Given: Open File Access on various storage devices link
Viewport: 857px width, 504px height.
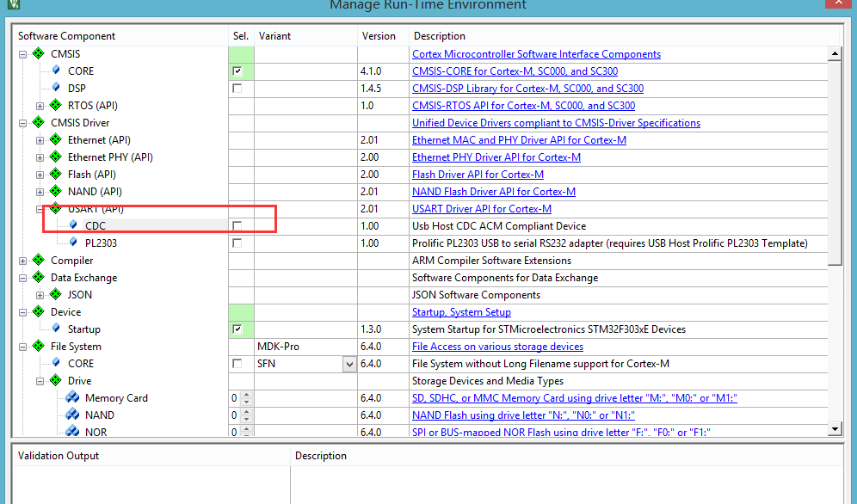Looking at the screenshot, I should coord(497,347).
